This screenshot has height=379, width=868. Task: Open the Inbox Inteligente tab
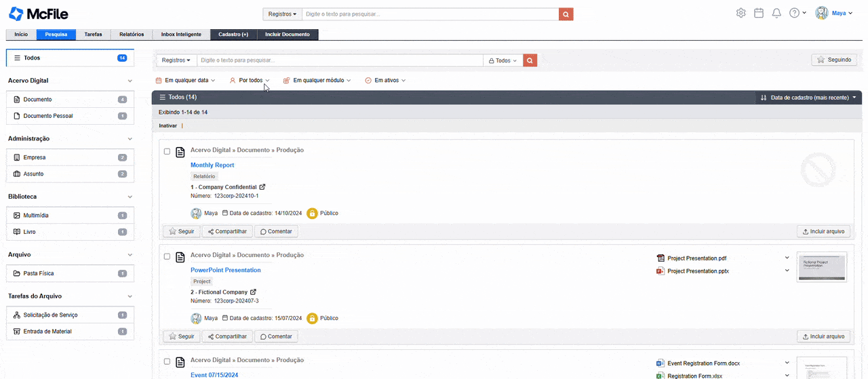181,35
